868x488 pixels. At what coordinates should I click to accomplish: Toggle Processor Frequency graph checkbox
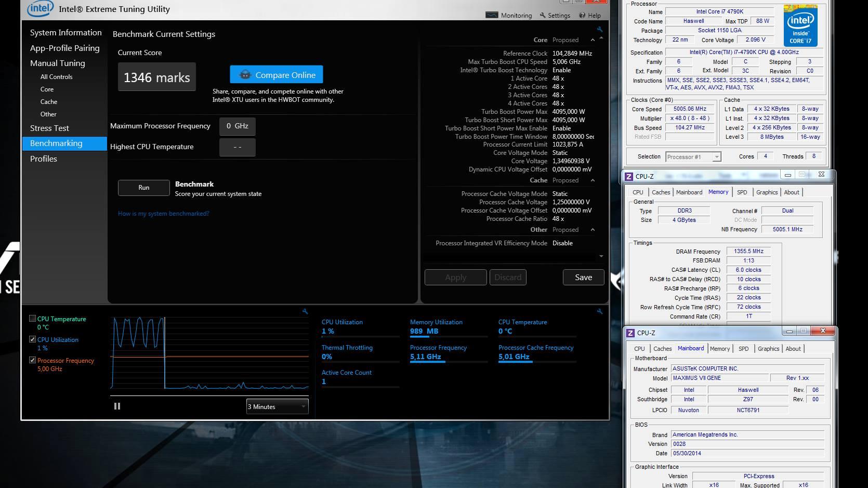[33, 360]
